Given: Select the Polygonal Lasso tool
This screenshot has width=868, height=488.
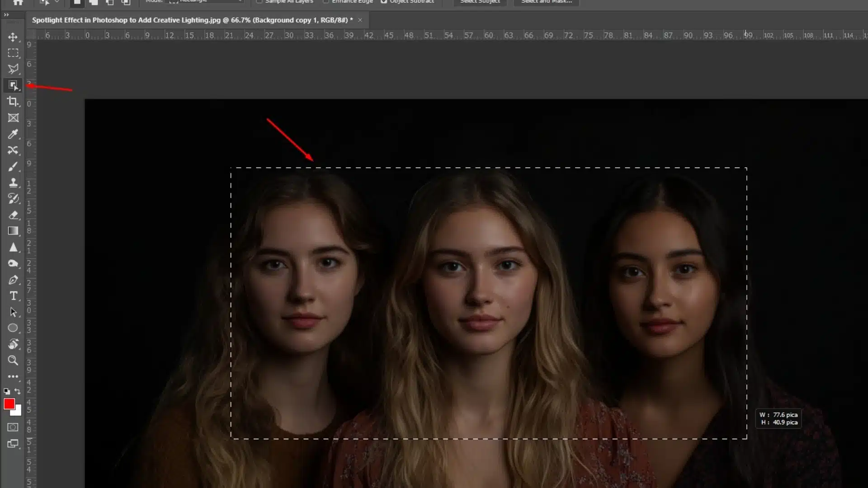Looking at the screenshot, I should 13,69.
